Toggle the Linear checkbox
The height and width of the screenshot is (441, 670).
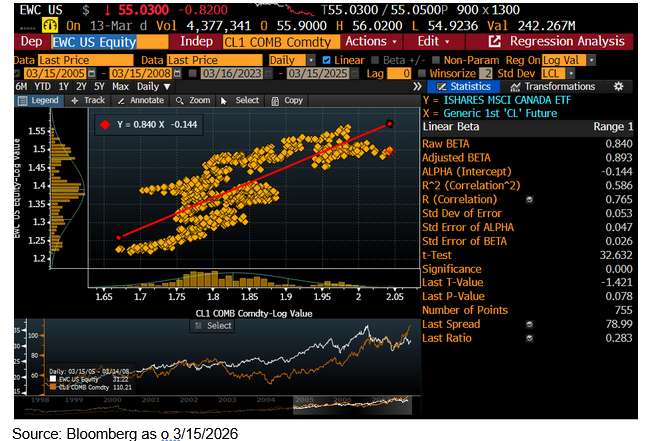(326, 60)
